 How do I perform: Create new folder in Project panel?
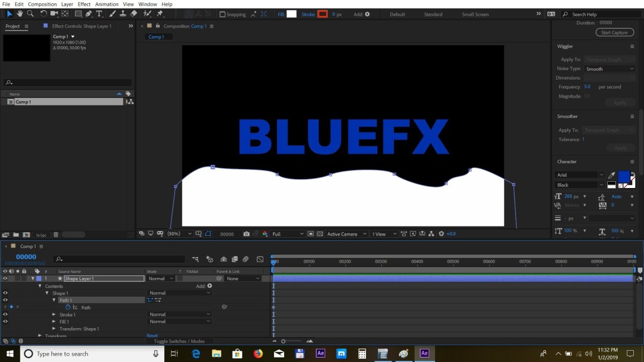click(16, 235)
